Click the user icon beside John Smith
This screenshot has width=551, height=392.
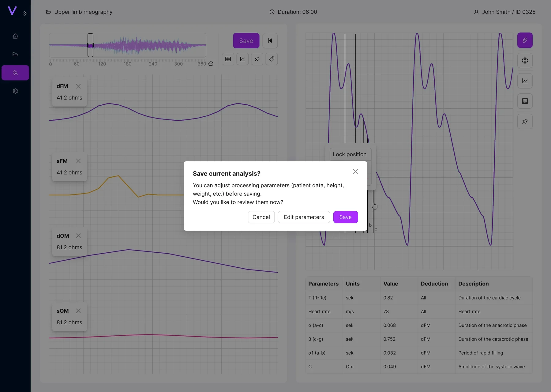click(476, 12)
